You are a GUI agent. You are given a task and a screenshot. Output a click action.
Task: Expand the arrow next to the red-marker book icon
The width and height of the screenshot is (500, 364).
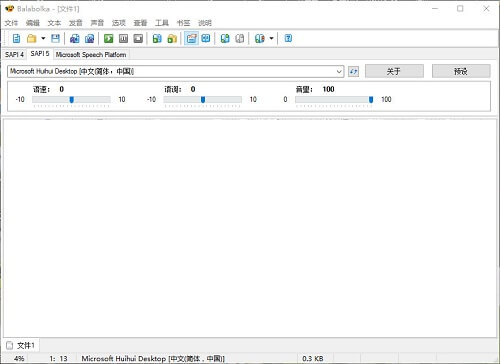point(271,38)
